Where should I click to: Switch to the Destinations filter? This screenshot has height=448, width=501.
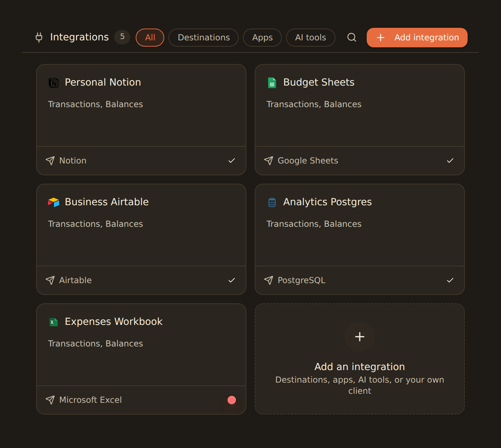pyautogui.click(x=204, y=38)
